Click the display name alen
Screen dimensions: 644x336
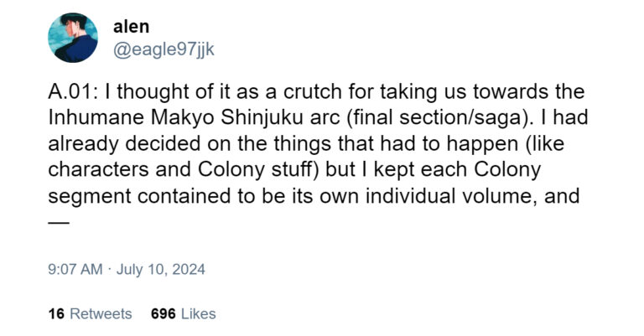point(131,27)
